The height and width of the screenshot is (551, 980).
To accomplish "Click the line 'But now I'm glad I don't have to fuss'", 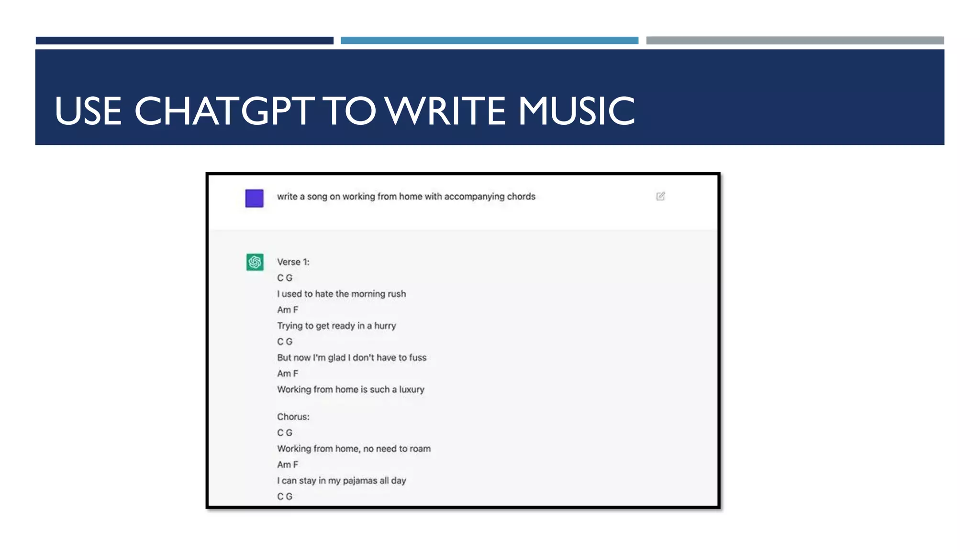I will point(351,358).
